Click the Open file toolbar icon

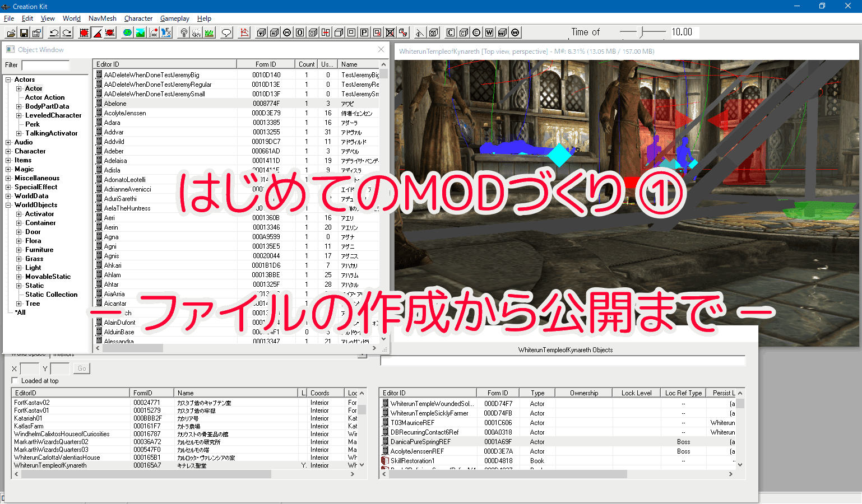[x=11, y=32]
